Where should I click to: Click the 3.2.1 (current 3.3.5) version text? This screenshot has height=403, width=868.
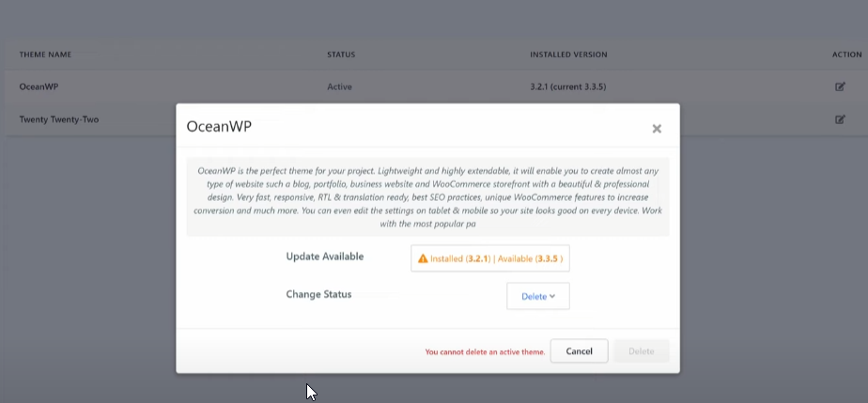coord(568,87)
